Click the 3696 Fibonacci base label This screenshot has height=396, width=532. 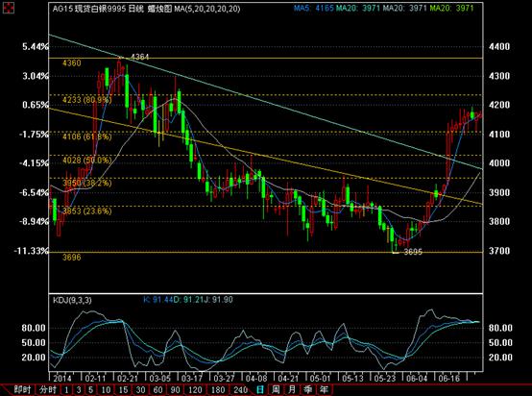[72, 258]
